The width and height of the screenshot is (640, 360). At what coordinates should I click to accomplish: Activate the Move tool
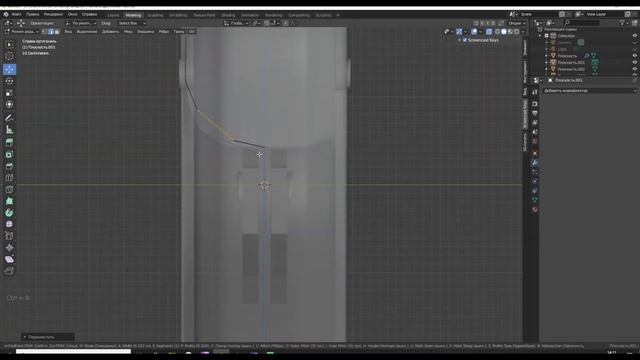(x=9, y=69)
